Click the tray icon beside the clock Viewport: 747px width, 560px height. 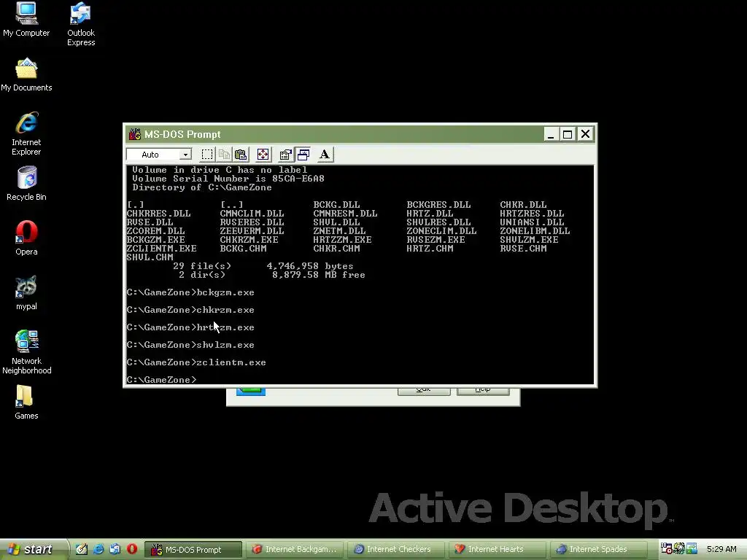(x=692, y=549)
